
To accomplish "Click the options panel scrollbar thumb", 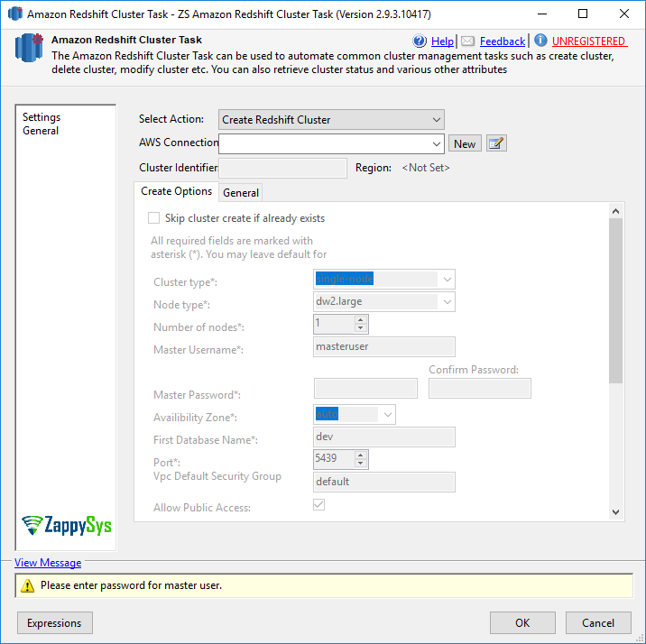I will 615,300.
